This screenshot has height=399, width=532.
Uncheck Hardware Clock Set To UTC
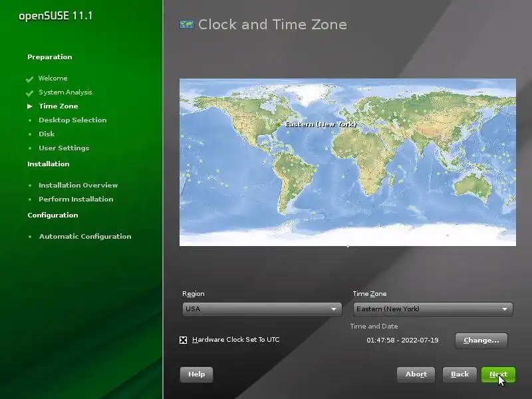coord(184,340)
